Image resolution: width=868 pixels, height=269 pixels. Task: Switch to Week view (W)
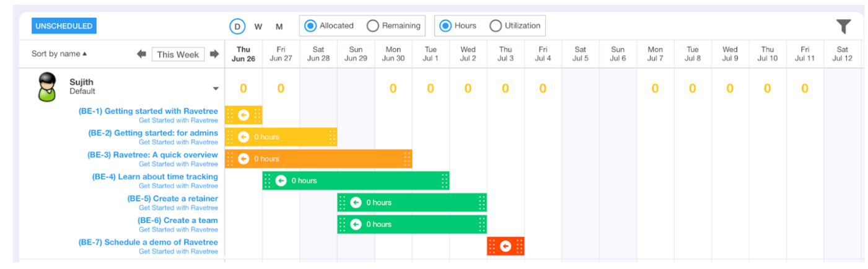pyautogui.click(x=258, y=27)
